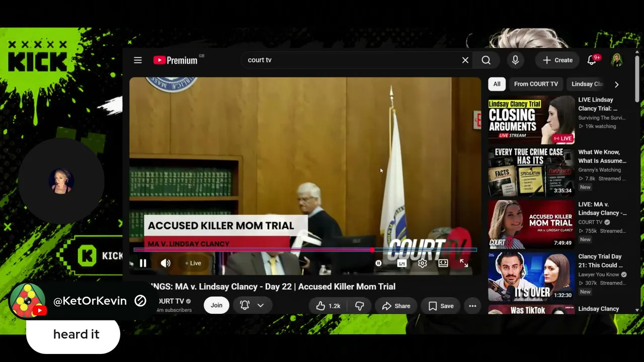
Task: Open the more actions ellipsis menu
Action: 472,306
